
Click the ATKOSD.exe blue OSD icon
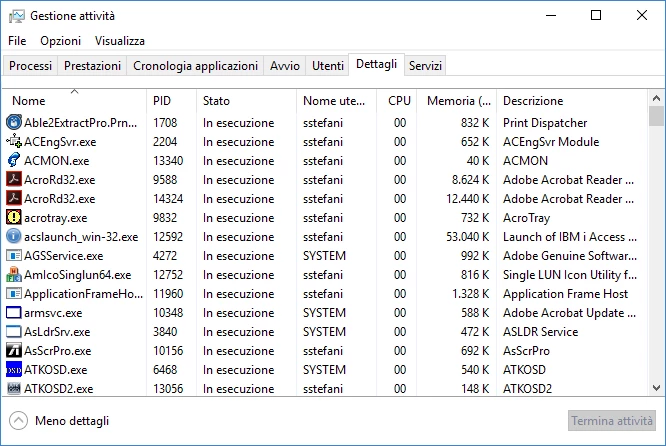point(14,370)
